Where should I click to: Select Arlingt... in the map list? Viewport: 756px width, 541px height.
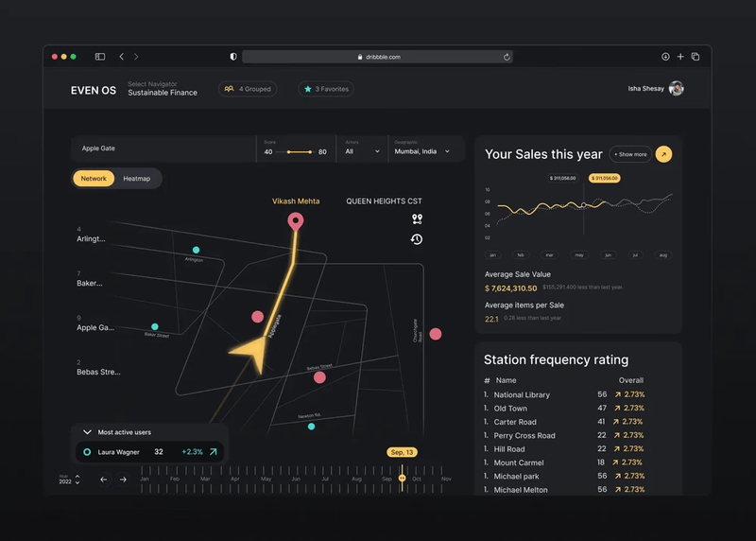91,235
